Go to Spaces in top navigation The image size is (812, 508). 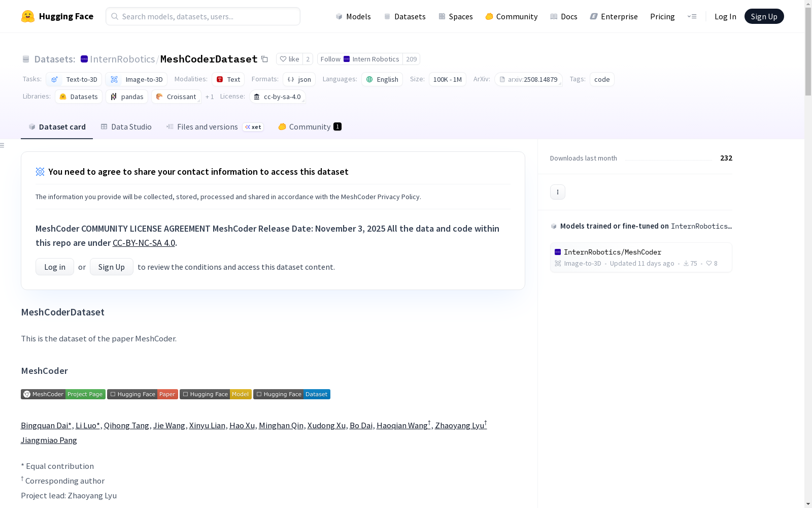pyautogui.click(x=456, y=16)
